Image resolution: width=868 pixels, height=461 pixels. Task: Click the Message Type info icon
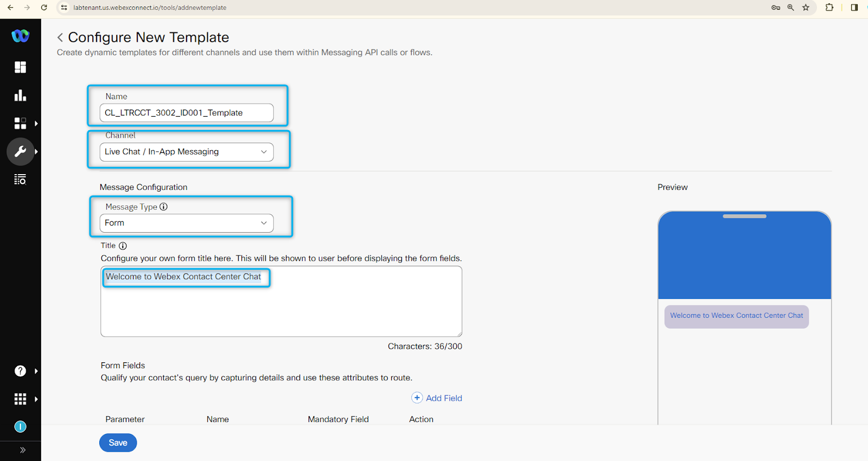(x=163, y=207)
